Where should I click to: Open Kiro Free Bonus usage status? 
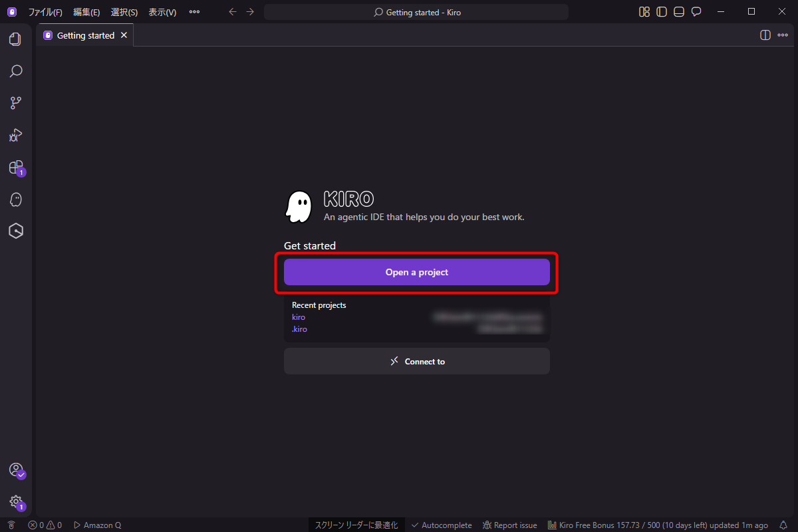658,525
